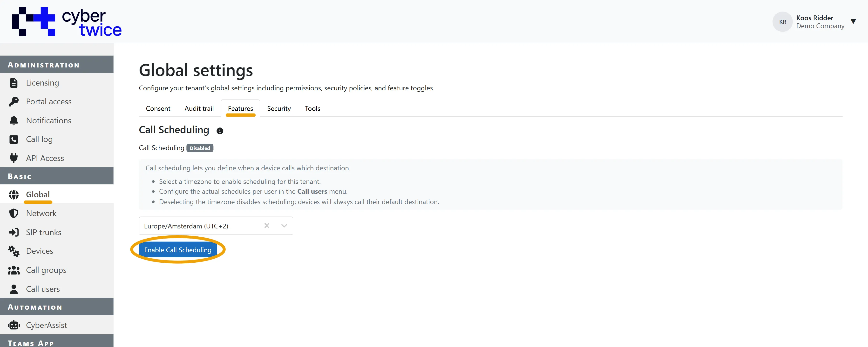
Task: Click the Disabled status badge
Action: (200, 148)
